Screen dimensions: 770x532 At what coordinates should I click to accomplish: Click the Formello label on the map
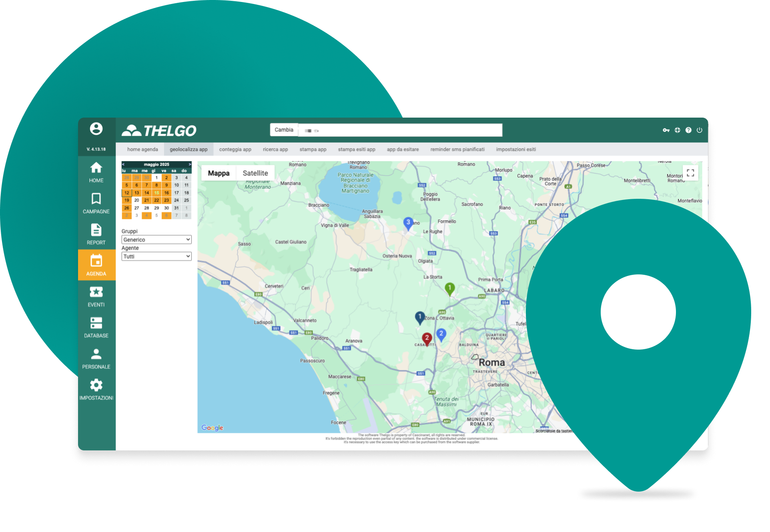click(447, 222)
